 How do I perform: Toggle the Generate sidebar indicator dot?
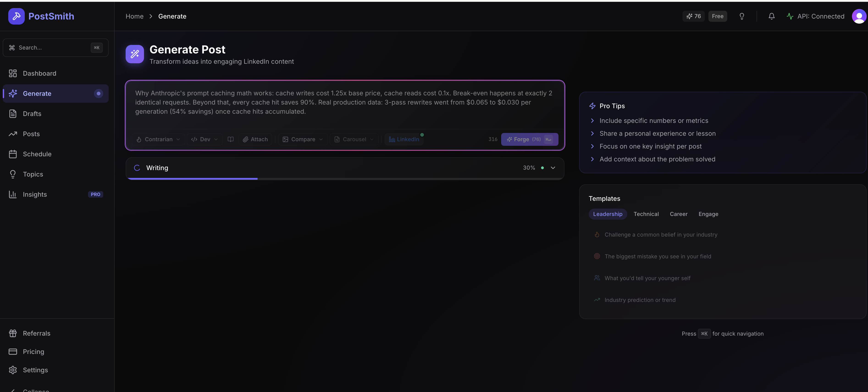(98, 93)
